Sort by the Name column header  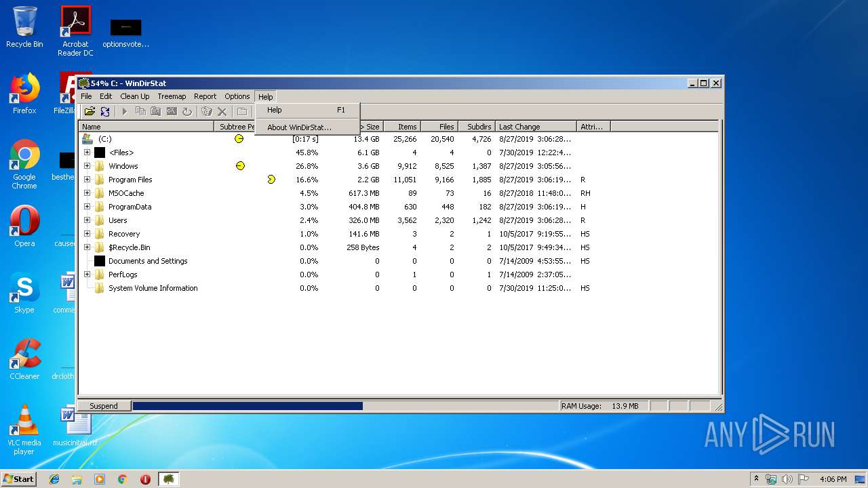point(146,127)
